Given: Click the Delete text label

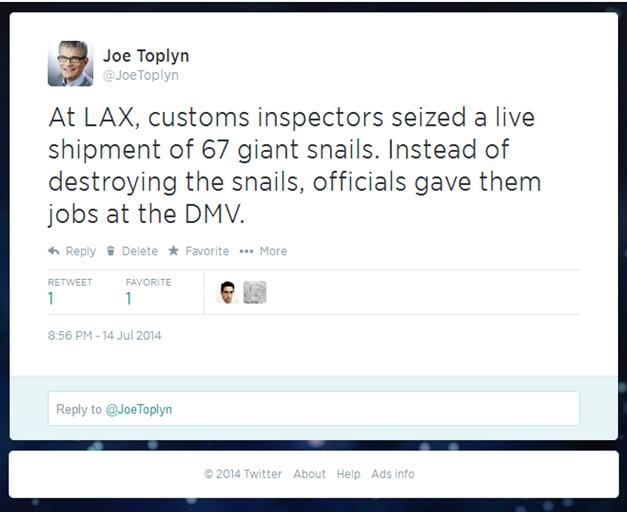Looking at the screenshot, I should click(x=140, y=251).
